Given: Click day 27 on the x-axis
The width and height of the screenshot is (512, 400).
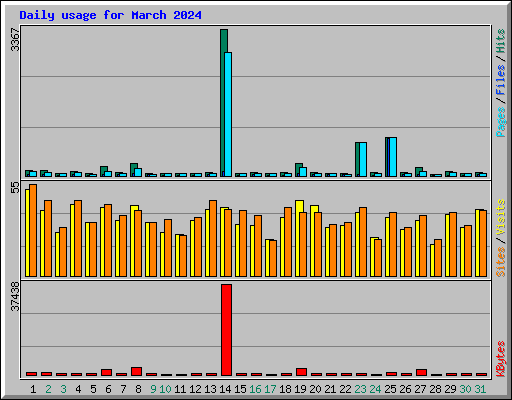Looking at the screenshot, I should point(420,389).
